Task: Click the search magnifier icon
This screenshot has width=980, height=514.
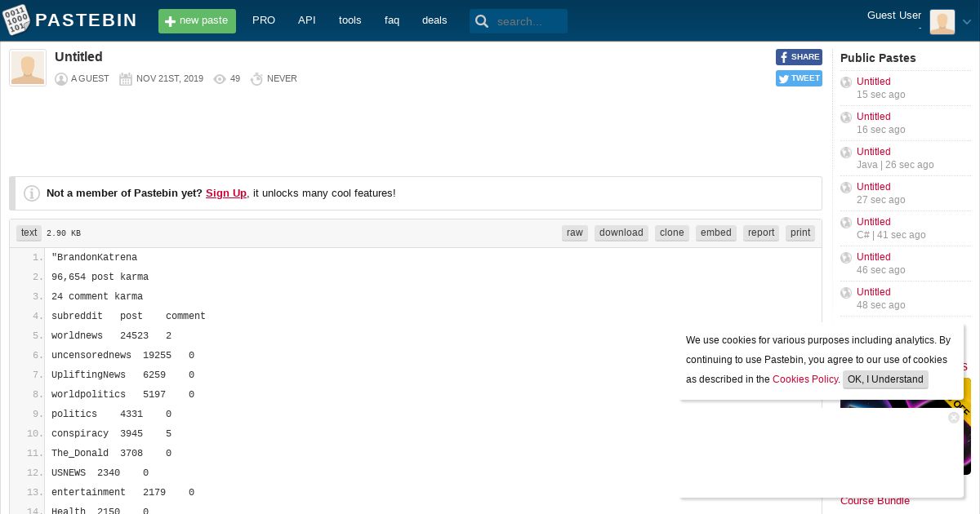Action: tap(482, 21)
